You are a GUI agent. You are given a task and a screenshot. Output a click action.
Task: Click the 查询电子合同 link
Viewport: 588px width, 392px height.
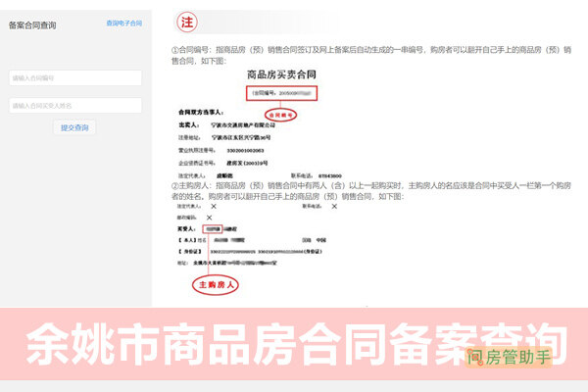point(124,24)
